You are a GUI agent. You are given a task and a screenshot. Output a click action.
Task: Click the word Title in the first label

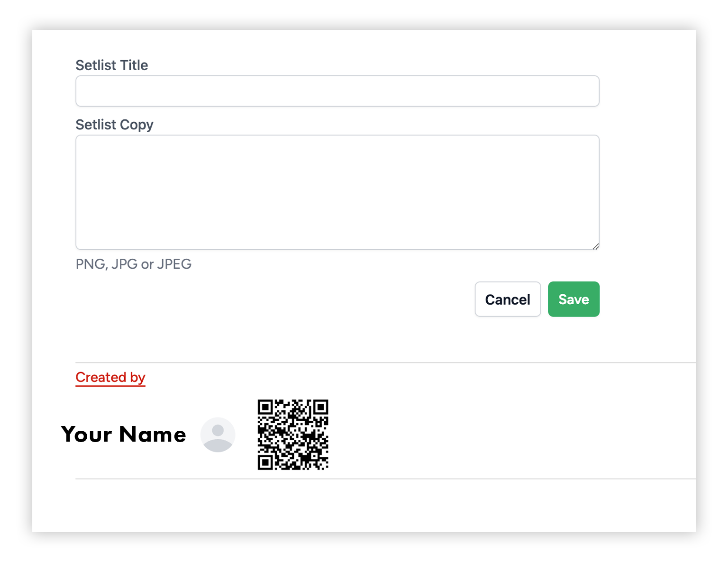(x=134, y=65)
